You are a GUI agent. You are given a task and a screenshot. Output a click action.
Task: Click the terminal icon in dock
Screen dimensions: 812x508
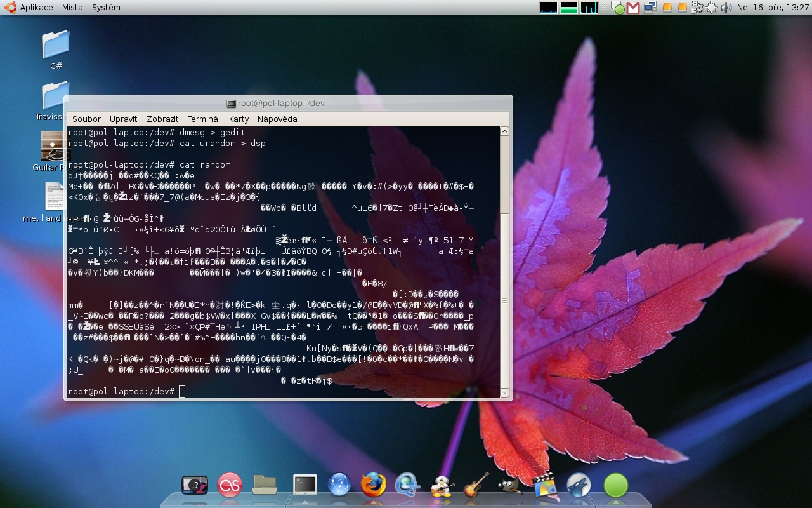[x=305, y=485]
